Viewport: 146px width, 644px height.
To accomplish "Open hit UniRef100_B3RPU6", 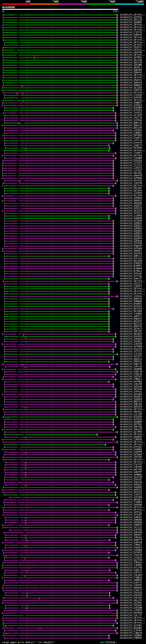I will (131, 35).
